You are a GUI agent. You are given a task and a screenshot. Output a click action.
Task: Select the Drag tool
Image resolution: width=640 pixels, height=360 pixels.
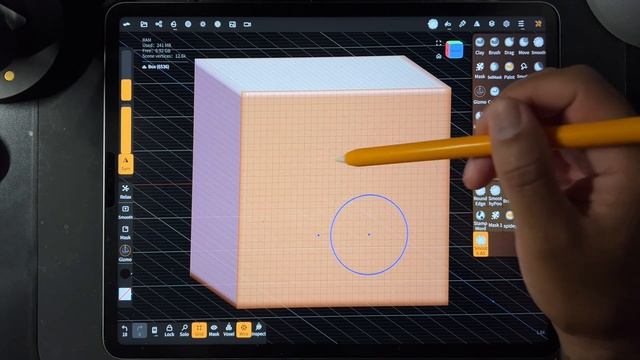pyautogui.click(x=509, y=46)
